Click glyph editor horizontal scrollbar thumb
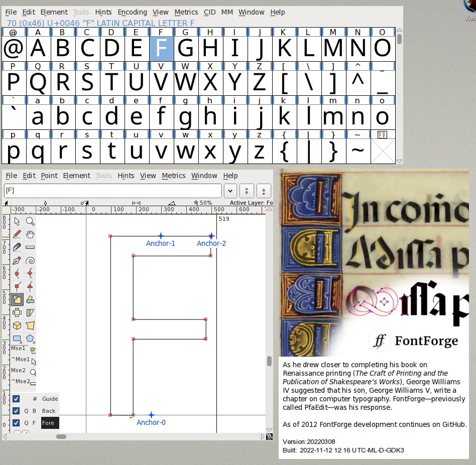The width and height of the screenshot is (476, 465). (x=61, y=436)
